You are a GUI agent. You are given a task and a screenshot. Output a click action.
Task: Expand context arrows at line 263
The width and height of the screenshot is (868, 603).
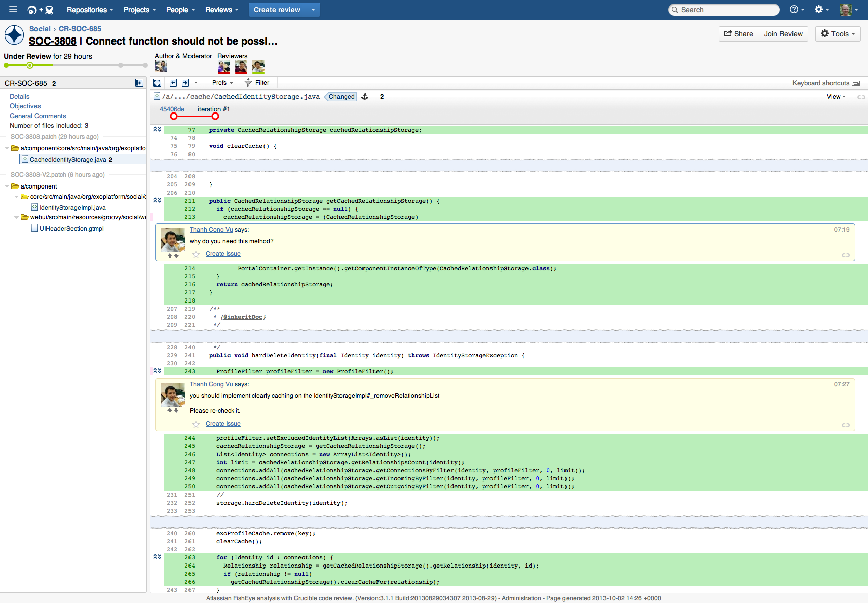tap(157, 557)
